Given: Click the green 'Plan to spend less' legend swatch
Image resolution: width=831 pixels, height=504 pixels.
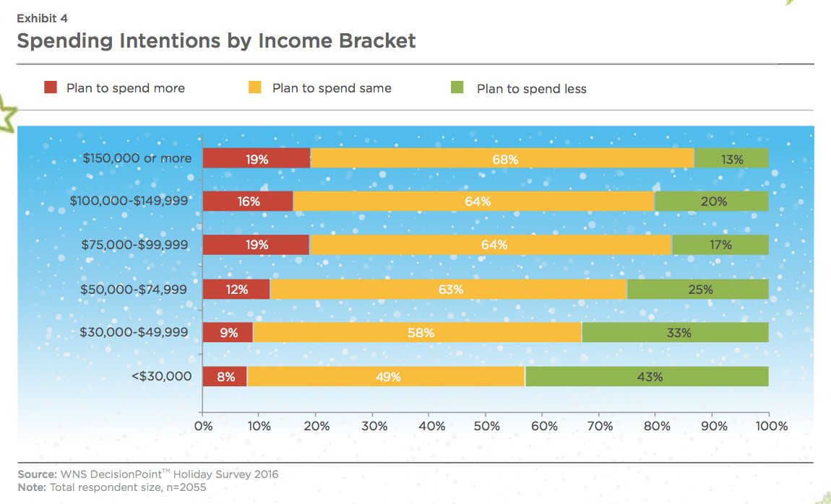Looking at the screenshot, I should click(457, 87).
